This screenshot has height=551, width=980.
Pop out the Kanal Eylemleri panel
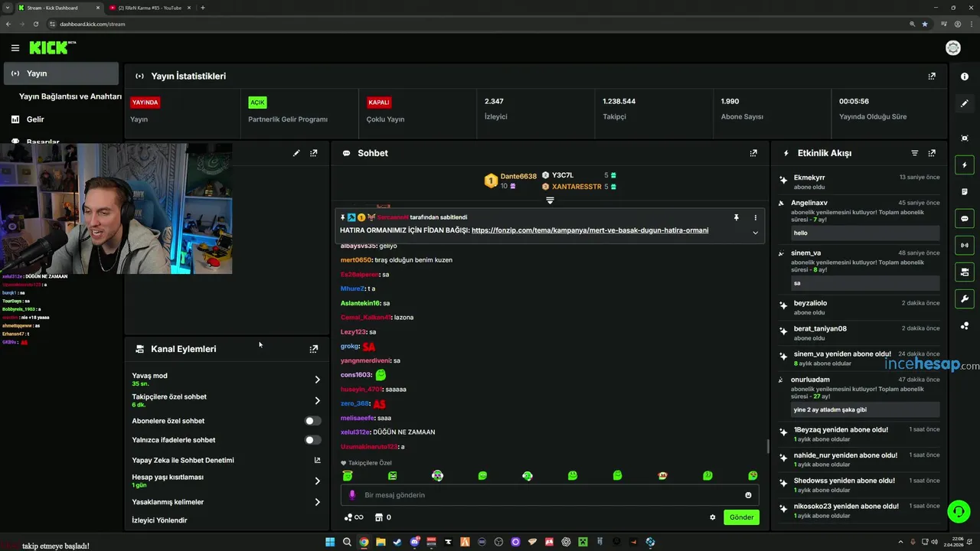tap(313, 349)
